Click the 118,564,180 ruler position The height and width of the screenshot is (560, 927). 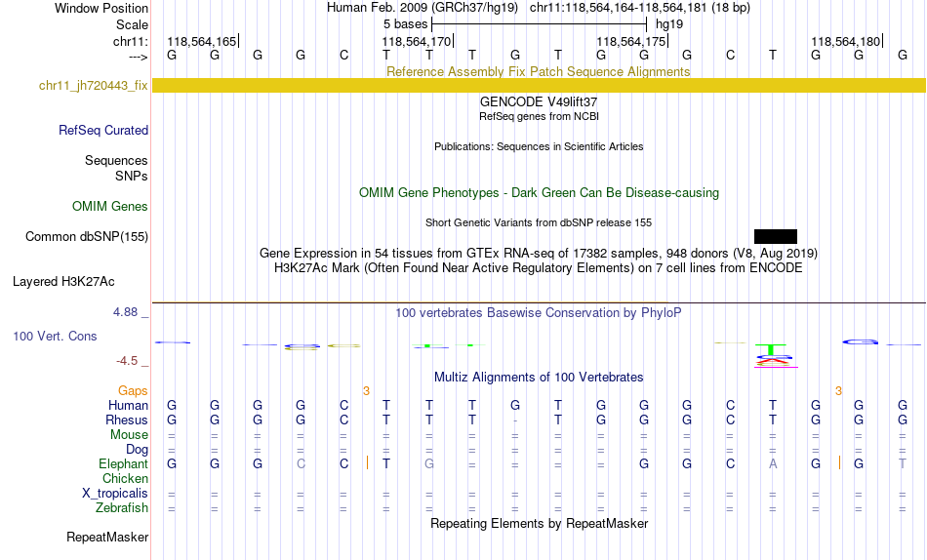846,41
